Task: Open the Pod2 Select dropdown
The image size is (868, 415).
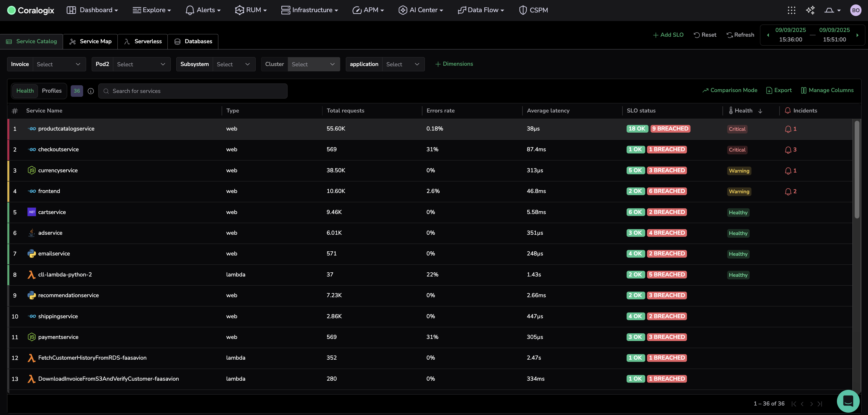Action: pyautogui.click(x=141, y=65)
